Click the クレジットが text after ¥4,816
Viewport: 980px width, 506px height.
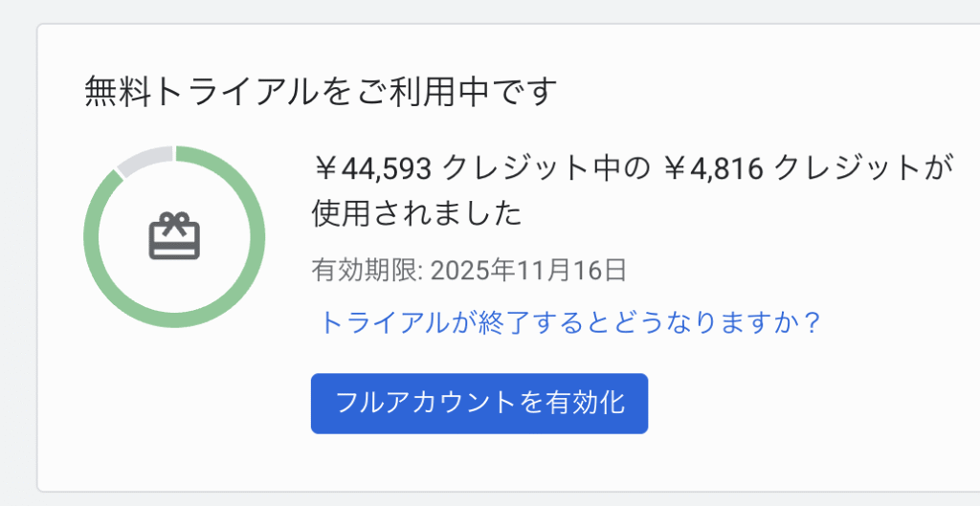[863, 168]
